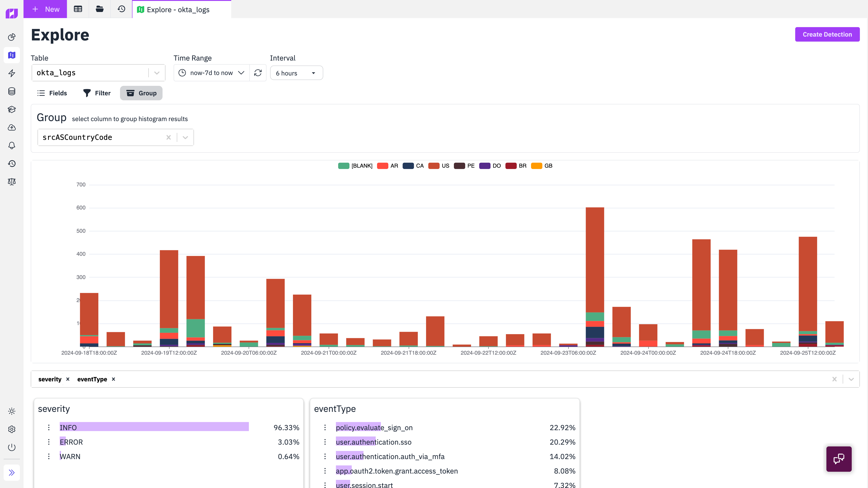Open the now-7d to now time range dropdown
Image resolution: width=868 pixels, height=488 pixels.
[x=212, y=73]
